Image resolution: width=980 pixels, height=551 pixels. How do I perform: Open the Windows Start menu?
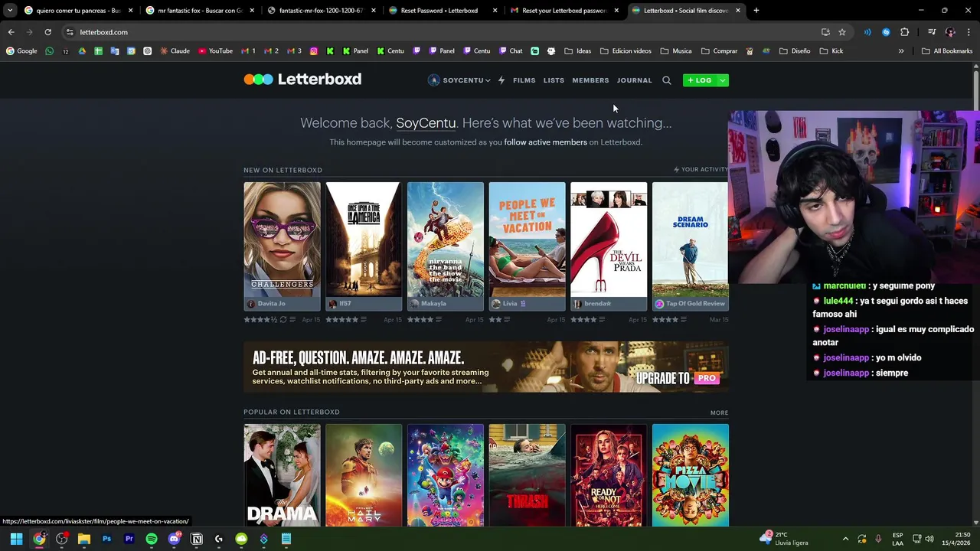coord(16,539)
